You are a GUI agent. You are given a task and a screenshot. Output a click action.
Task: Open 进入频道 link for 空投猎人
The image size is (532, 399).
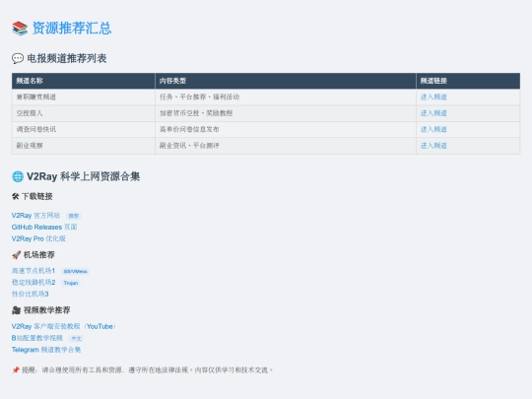click(433, 113)
